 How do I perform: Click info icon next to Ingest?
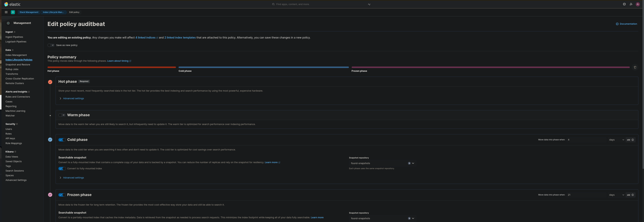pyautogui.click(x=14, y=32)
